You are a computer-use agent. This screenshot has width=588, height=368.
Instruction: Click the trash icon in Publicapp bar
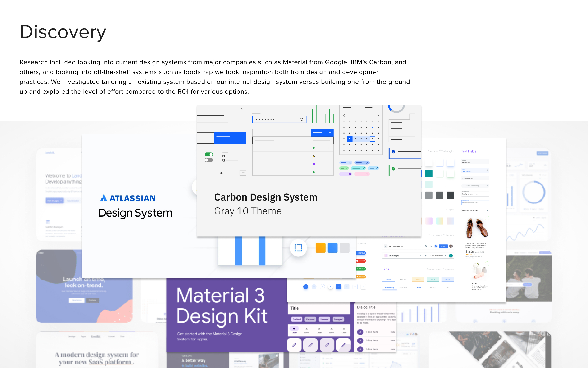pos(426,256)
